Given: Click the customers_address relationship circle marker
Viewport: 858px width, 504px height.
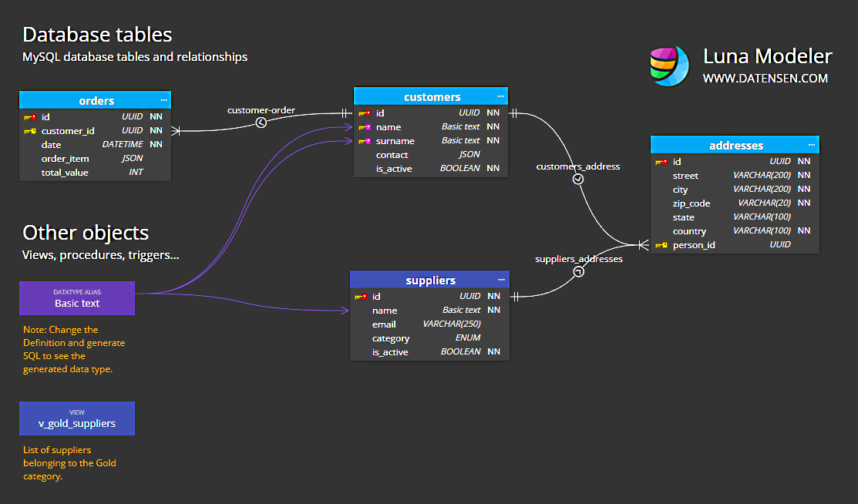Looking at the screenshot, I should [578, 179].
